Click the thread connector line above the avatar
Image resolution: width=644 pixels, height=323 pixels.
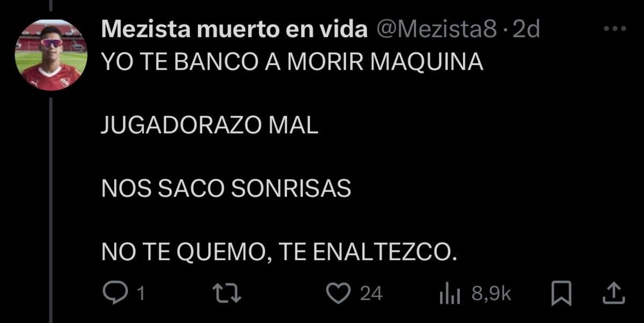coord(51,6)
